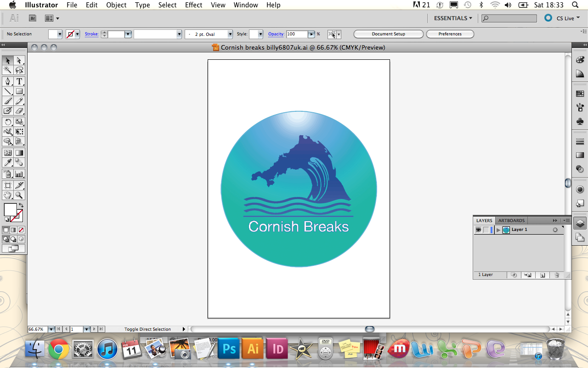Select the Rectangle tool
Viewport: 588px width, 368px height.
pyautogui.click(x=19, y=91)
